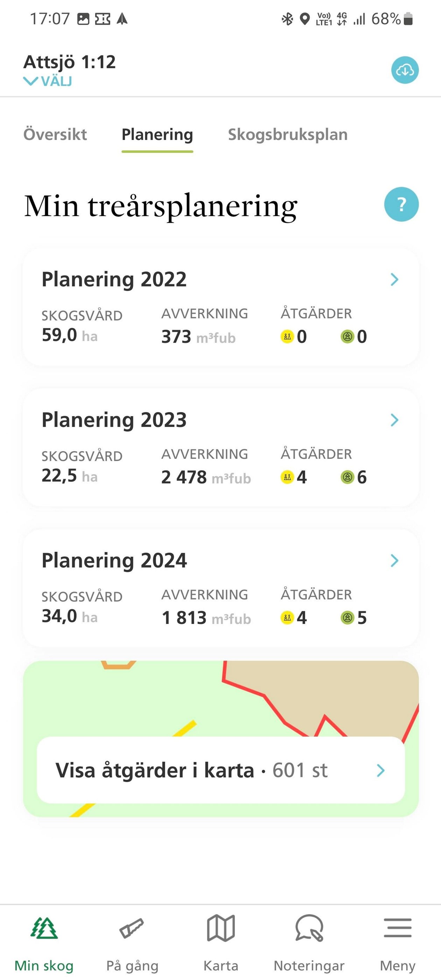Open help with the question mark icon
This screenshot has height=980, width=441.
point(401,204)
